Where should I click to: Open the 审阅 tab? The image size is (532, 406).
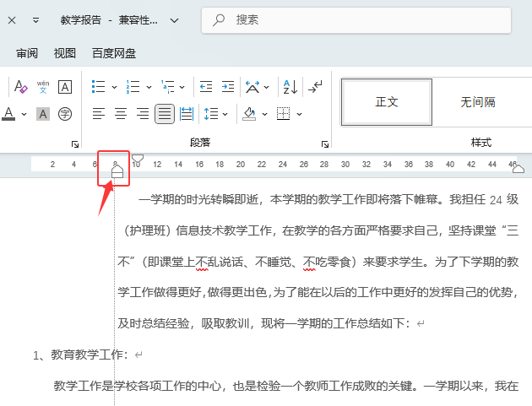point(27,53)
